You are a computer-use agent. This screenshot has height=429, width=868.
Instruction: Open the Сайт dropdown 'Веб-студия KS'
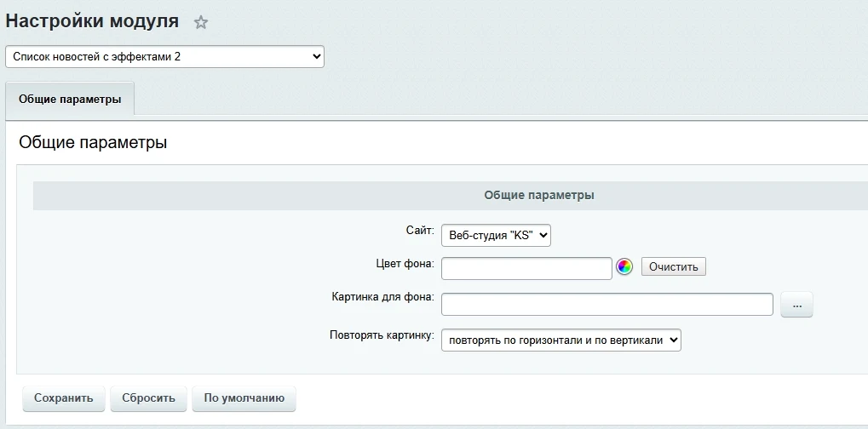pyautogui.click(x=496, y=235)
